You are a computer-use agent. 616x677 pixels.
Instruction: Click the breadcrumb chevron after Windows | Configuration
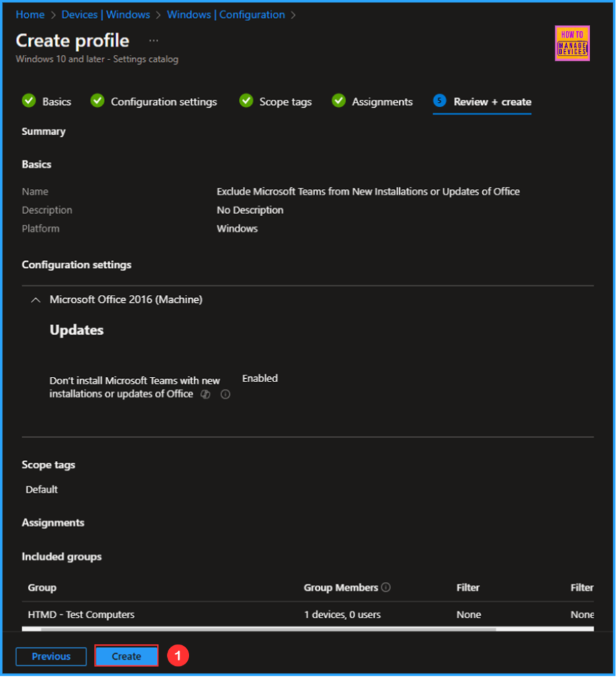pos(293,15)
